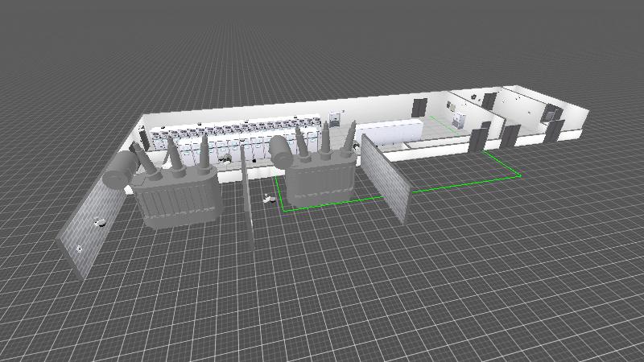Select the brick firewall beside the right transformer

385,177
